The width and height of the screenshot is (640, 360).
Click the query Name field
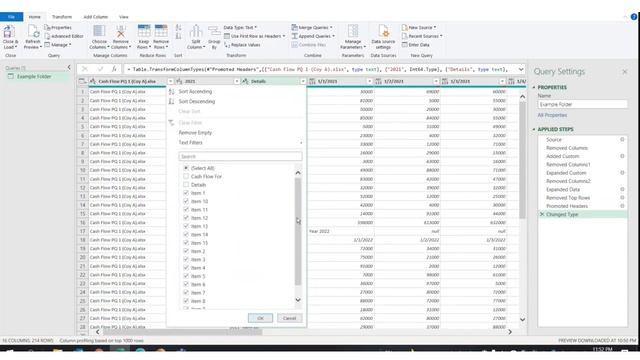[582, 104]
